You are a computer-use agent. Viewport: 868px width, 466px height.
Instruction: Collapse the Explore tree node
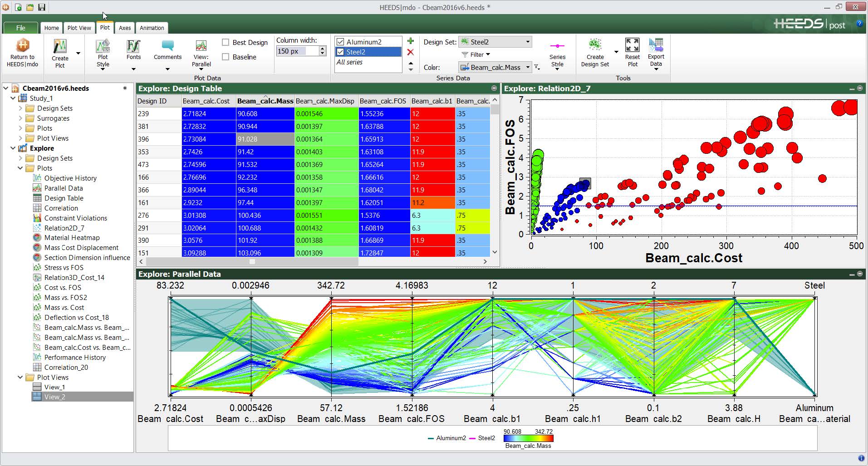pos(13,148)
